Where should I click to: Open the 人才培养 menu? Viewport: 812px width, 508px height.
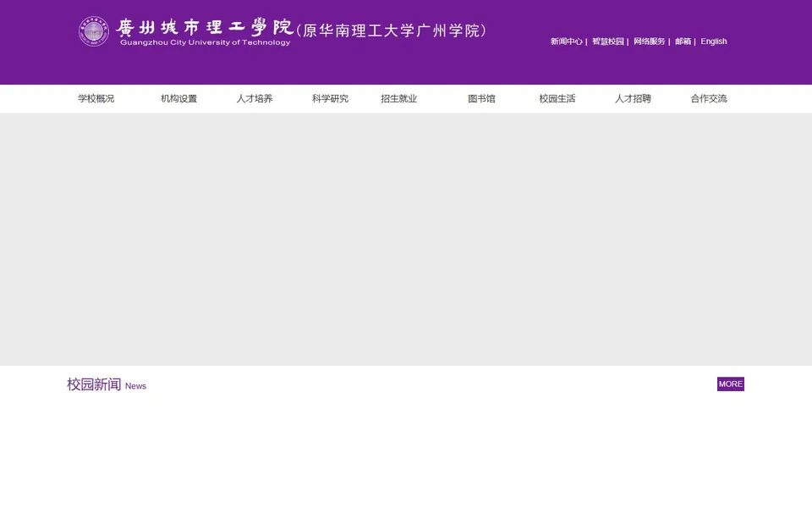click(x=255, y=98)
